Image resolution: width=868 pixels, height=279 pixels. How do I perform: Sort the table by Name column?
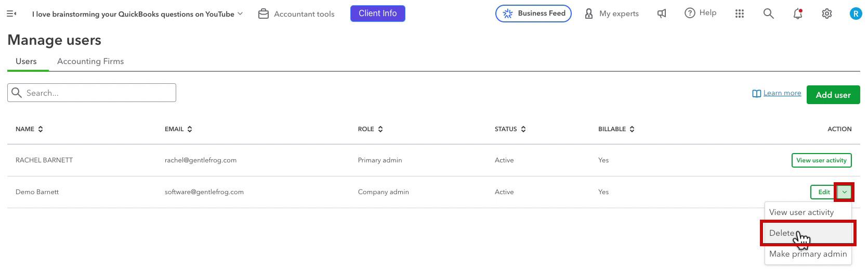[30, 129]
